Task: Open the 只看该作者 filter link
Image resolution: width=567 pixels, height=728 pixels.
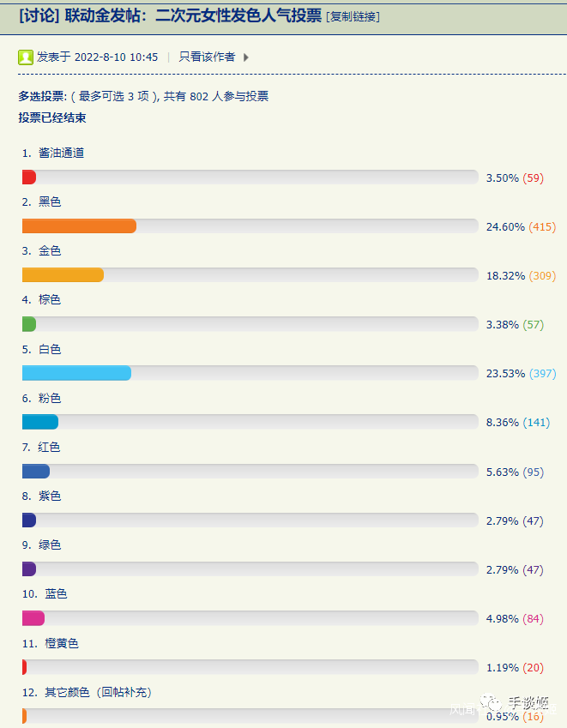Action: click(x=207, y=57)
